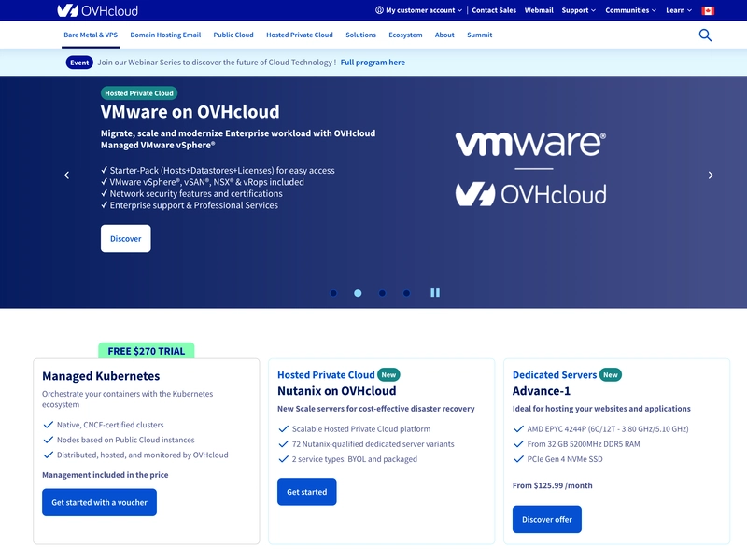747x560 pixels.
Task: Expand My customer account dropdown
Action: (x=418, y=10)
